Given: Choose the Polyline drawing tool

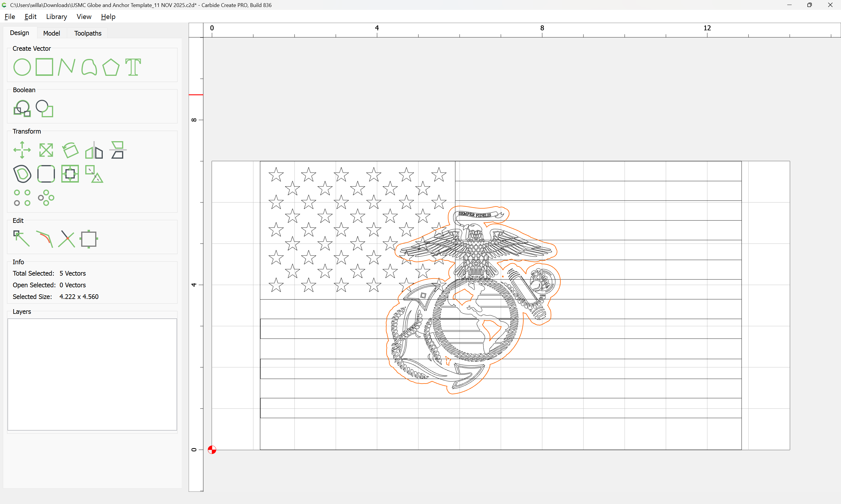Looking at the screenshot, I should (x=66, y=67).
